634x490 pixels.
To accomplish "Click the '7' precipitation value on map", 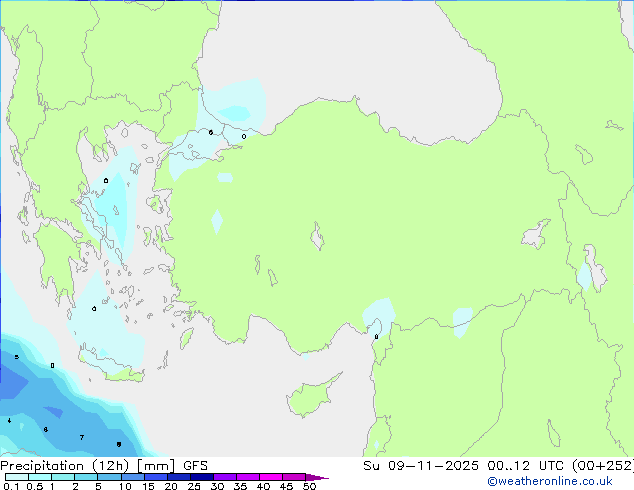I will pyautogui.click(x=82, y=437).
